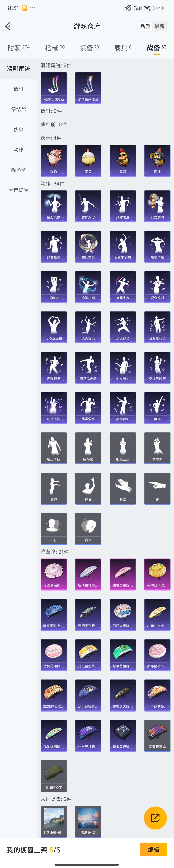Jump to 降落伞 in sidebar
174x868 pixels.
point(19,170)
